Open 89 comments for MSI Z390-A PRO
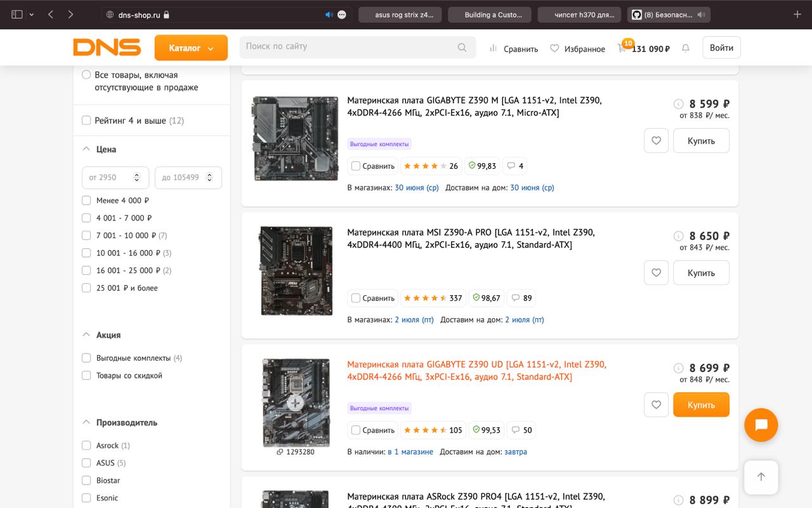812x508 pixels. (522, 298)
